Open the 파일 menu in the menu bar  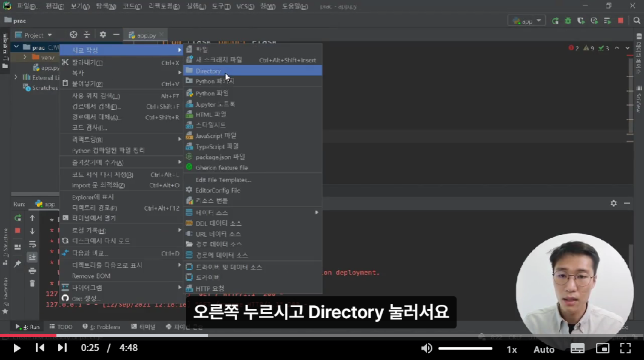click(x=27, y=7)
